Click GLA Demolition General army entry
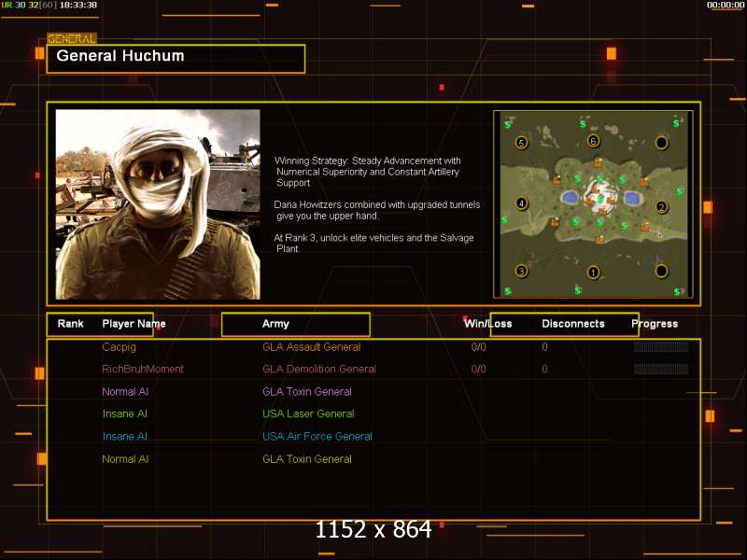747x560 pixels. click(319, 369)
